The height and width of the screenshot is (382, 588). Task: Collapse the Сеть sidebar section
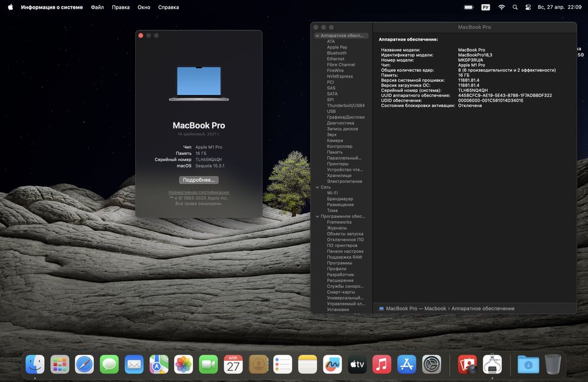click(318, 187)
